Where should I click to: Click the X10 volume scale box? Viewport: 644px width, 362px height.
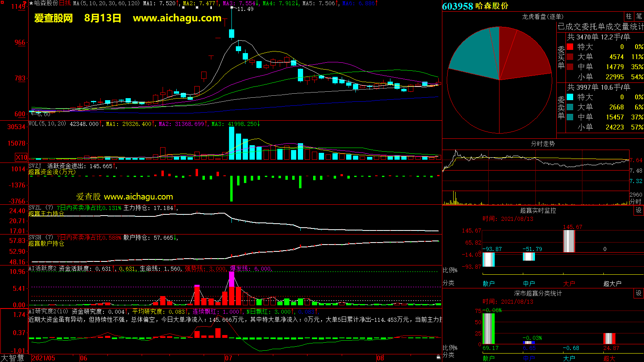[x=21, y=157]
